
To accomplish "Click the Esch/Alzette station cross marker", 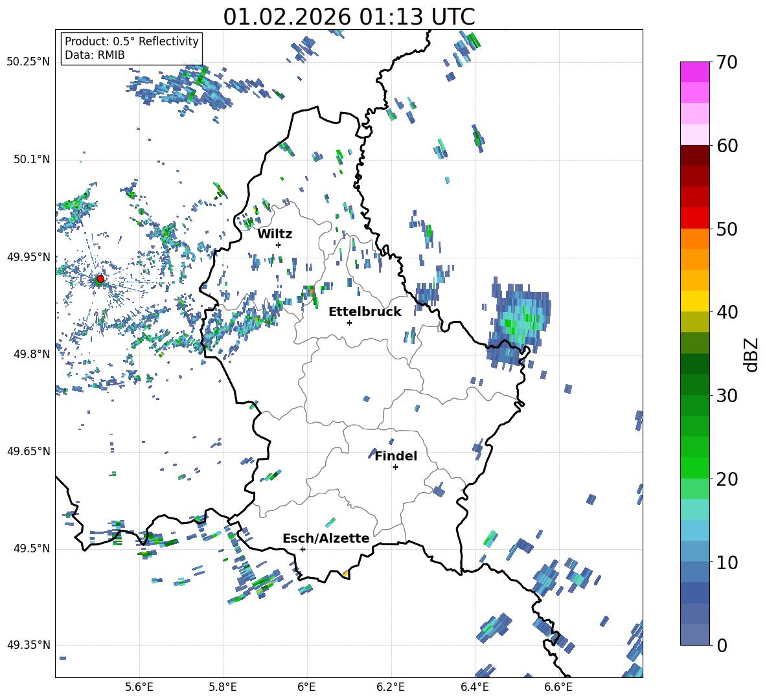I will pyautogui.click(x=303, y=549).
